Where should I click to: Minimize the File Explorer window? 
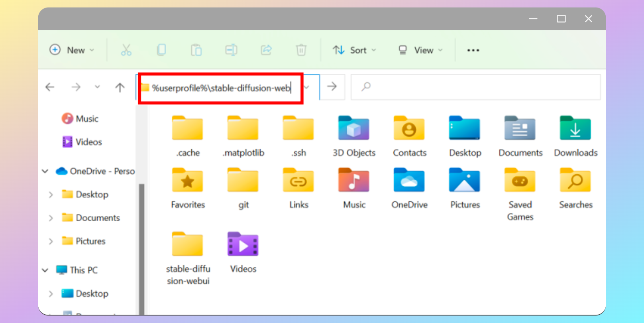[533, 19]
